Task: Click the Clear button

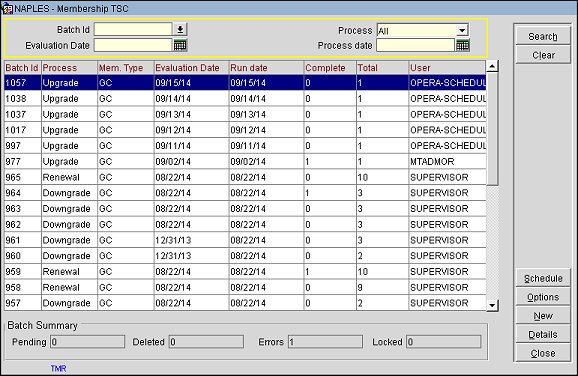Action: 543,55
